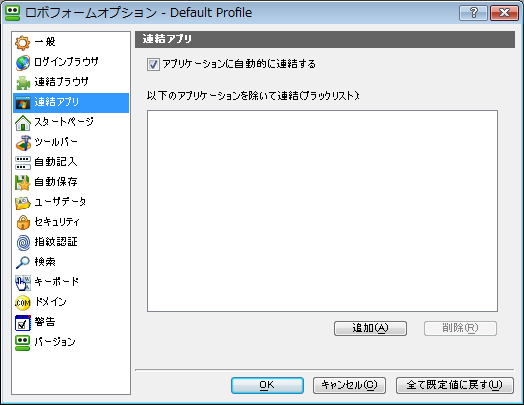
Task: Click the RoboForm logo in title bar
Action: tap(13, 13)
